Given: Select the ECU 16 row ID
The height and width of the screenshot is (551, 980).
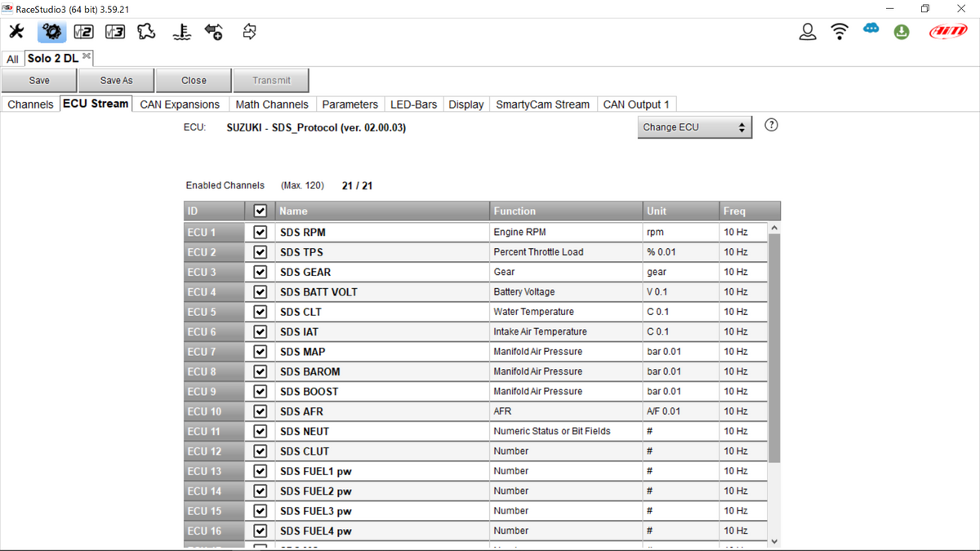Looking at the screenshot, I should click(214, 531).
